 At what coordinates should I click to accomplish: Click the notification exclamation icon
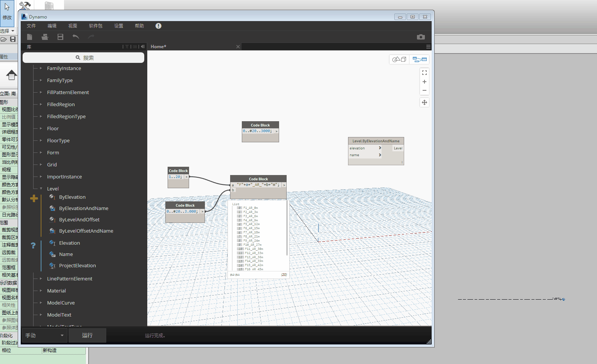159,26
